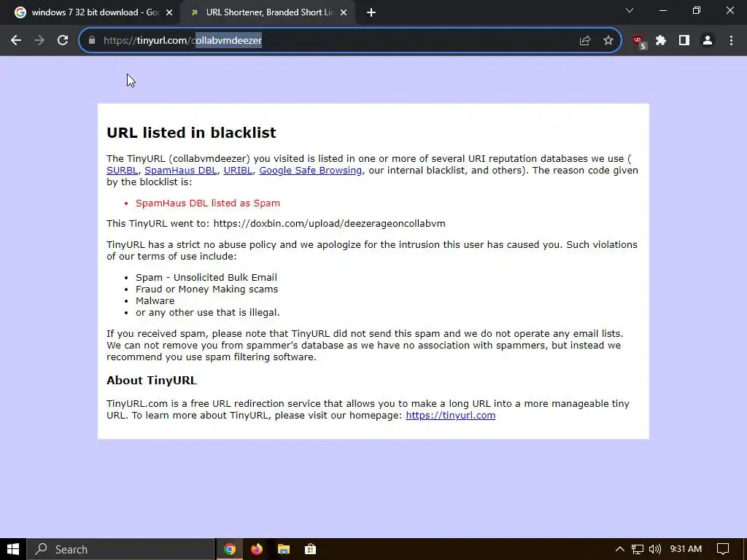747x560 pixels.
Task: Open the Extensions puzzle menu
Action: pyautogui.click(x=661, y=41)
